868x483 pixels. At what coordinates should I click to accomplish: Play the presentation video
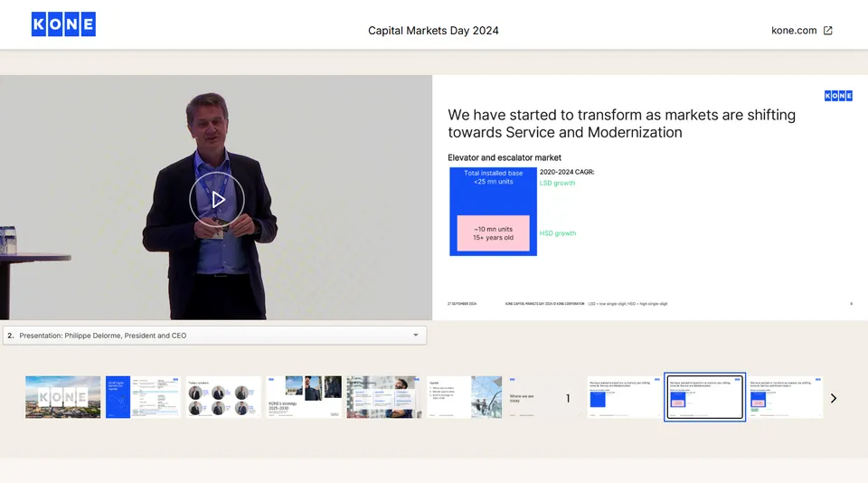tap(217, 199)
